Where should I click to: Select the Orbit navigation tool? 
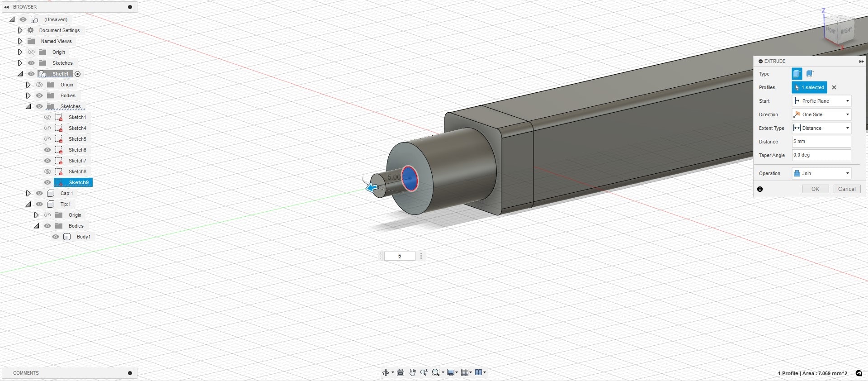385,372
